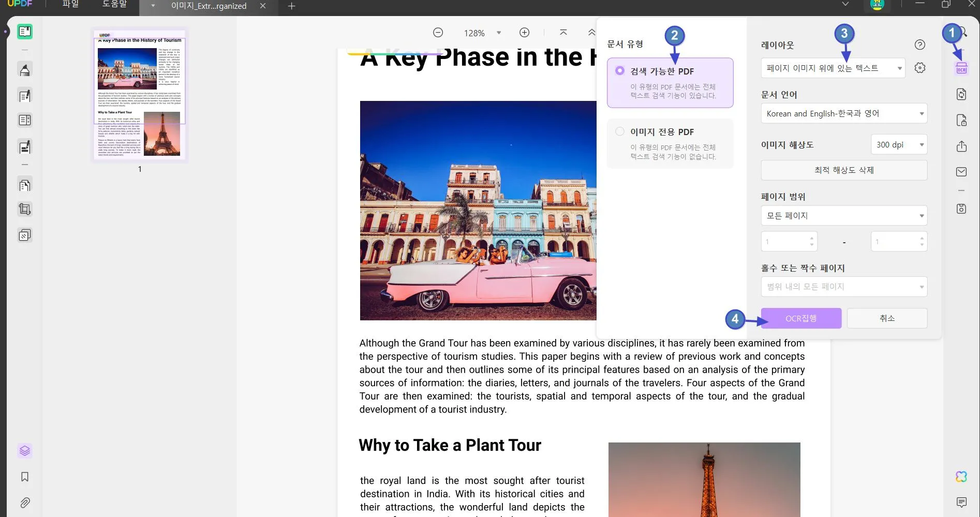
Task: Click the user account avatar
Action: click(877, 5)
